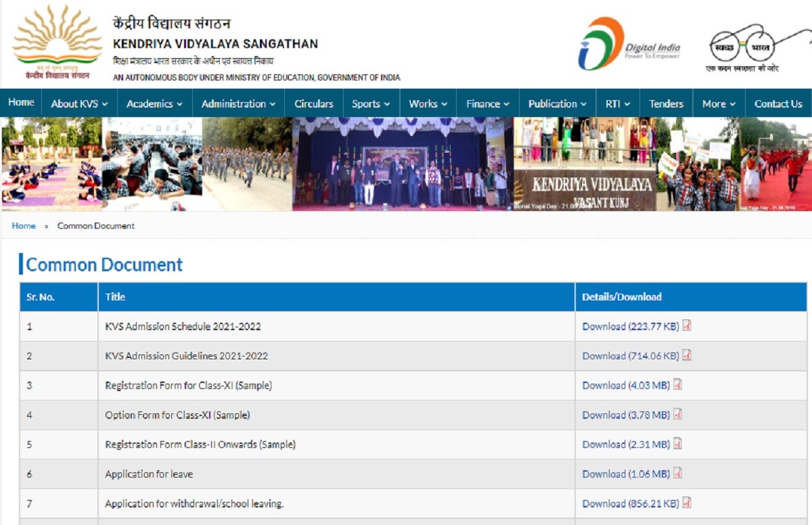Open the Administration dropdown menu
Screen dimensions: 812x525
238,104
